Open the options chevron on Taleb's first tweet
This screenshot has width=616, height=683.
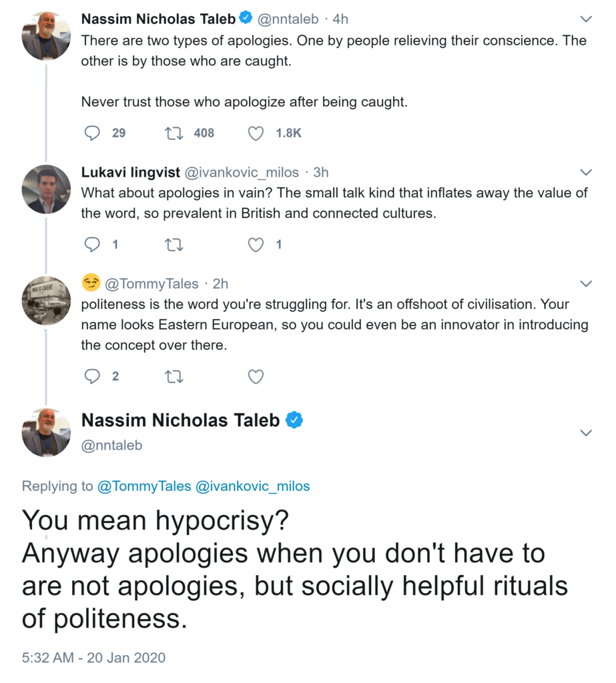586,19
